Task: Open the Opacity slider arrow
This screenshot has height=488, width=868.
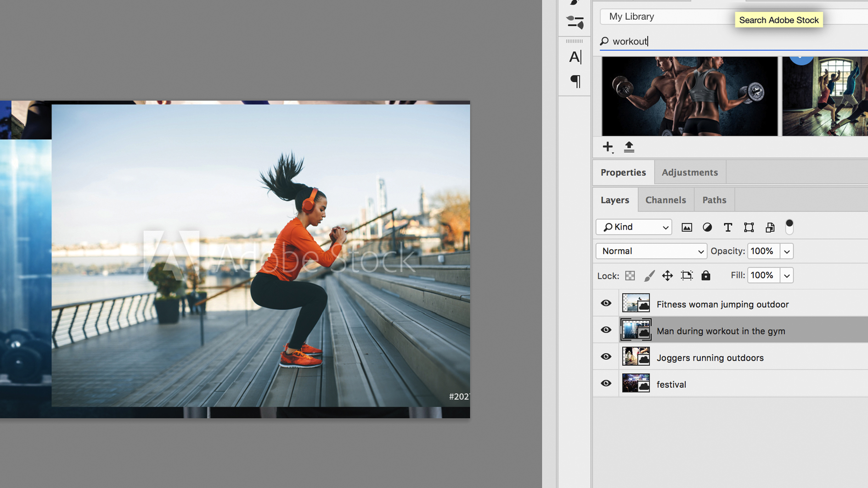Action: pyautogui.click(x=787, y=252)
